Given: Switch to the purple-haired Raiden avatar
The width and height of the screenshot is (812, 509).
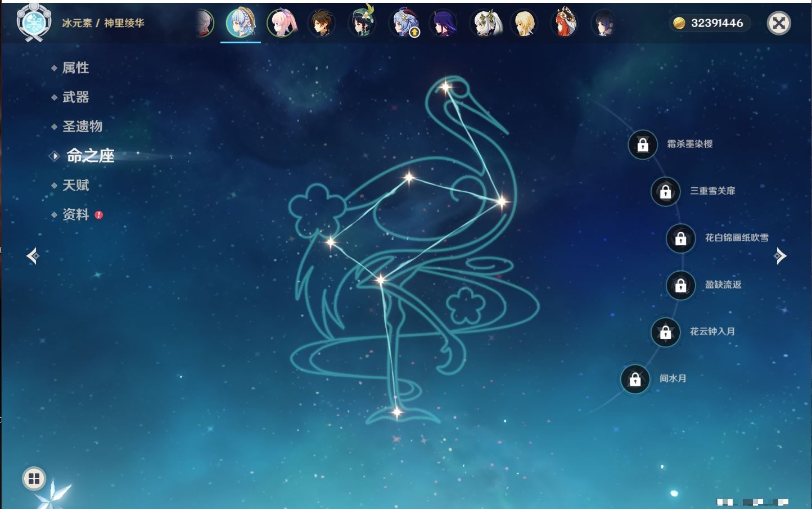Looking at the screenshot, I should 443,24.
